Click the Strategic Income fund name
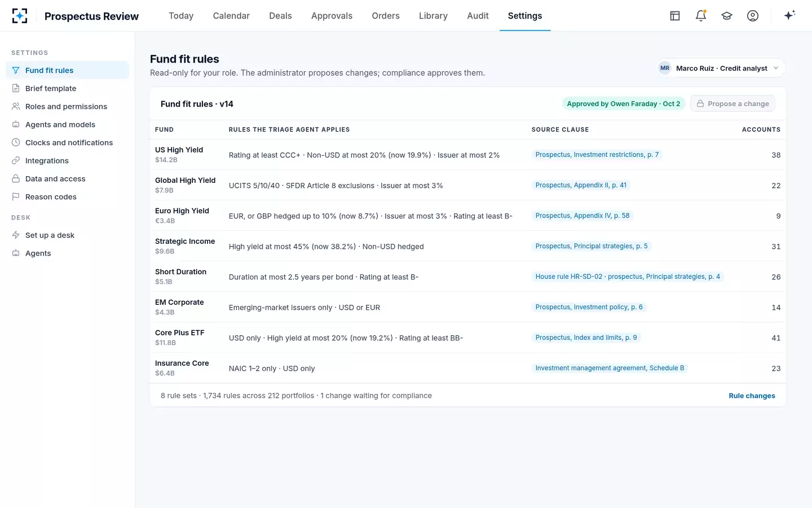 click(x=185, y=241)
